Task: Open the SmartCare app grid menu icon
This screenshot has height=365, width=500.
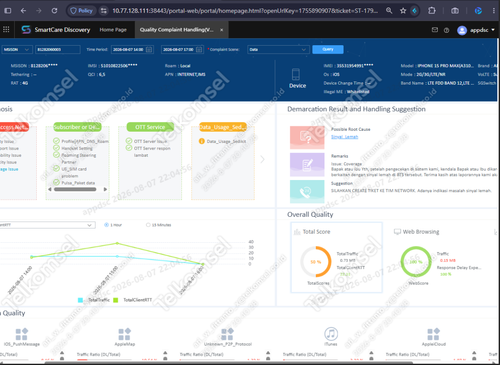Action: [6, 30]
